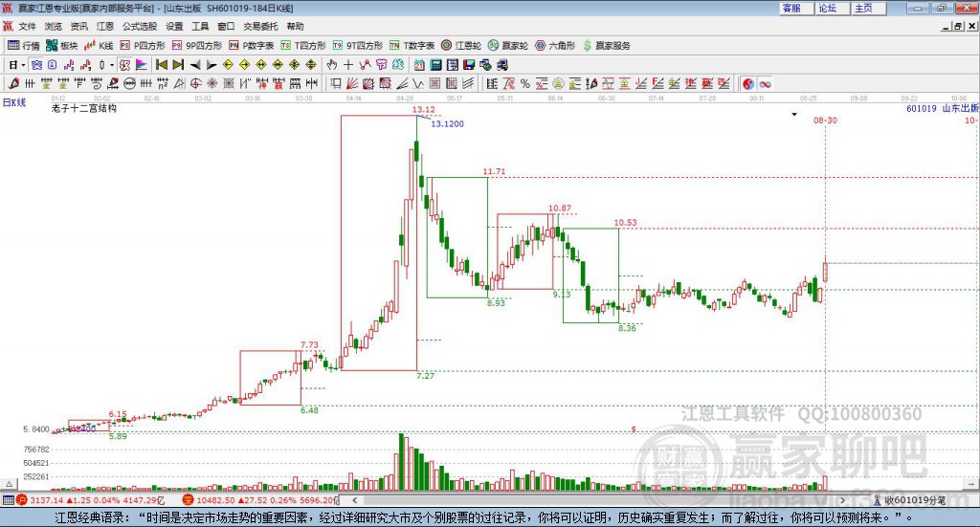Screen dimensions: 980x527
Task: Click the down arrow at chart's right edge
Action: pyautogui.click(x=971, y=484)
